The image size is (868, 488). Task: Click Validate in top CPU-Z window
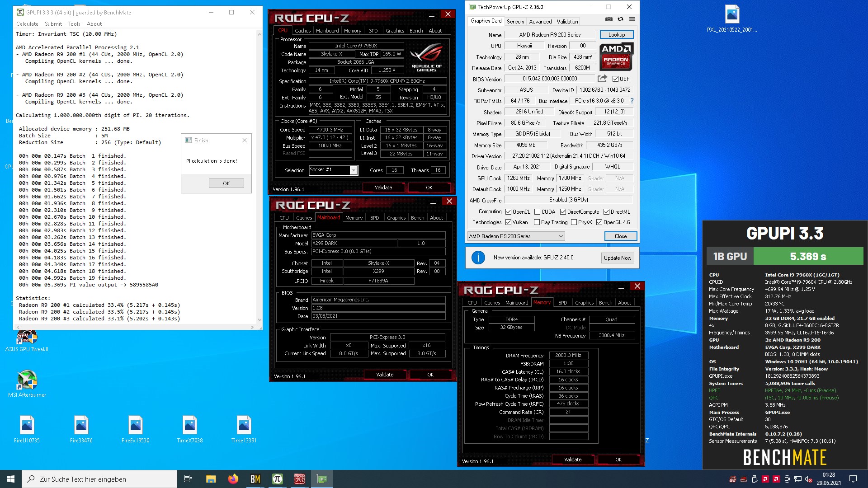383,188
